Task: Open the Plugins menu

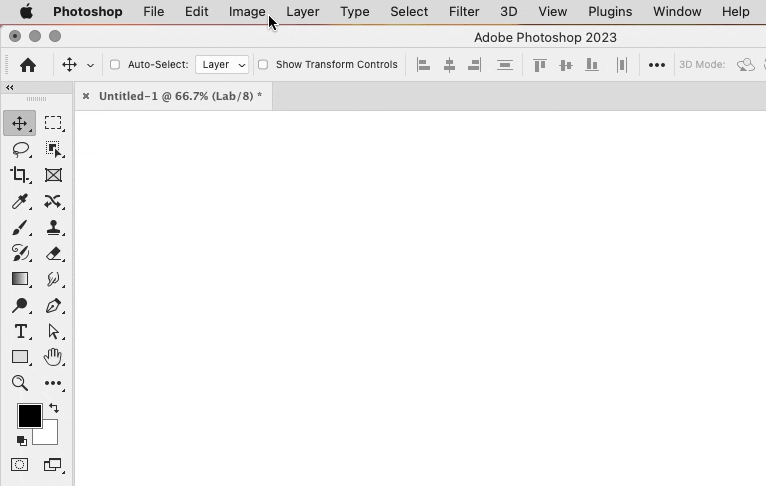Action: 610,11
